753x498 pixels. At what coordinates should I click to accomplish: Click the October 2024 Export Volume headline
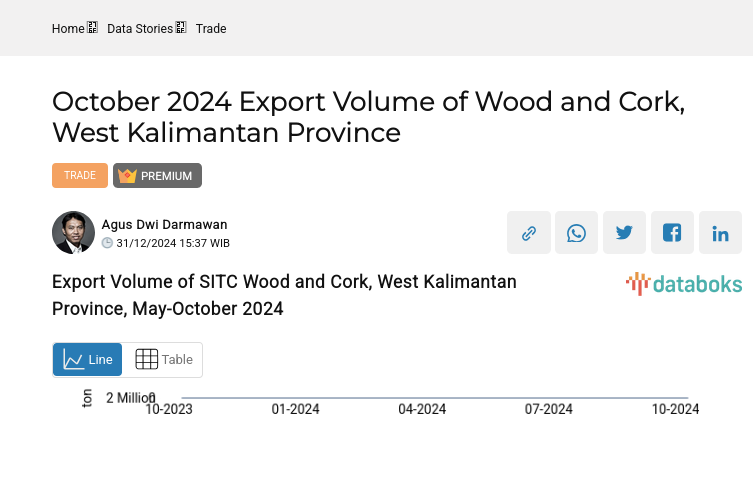(368, 116)
